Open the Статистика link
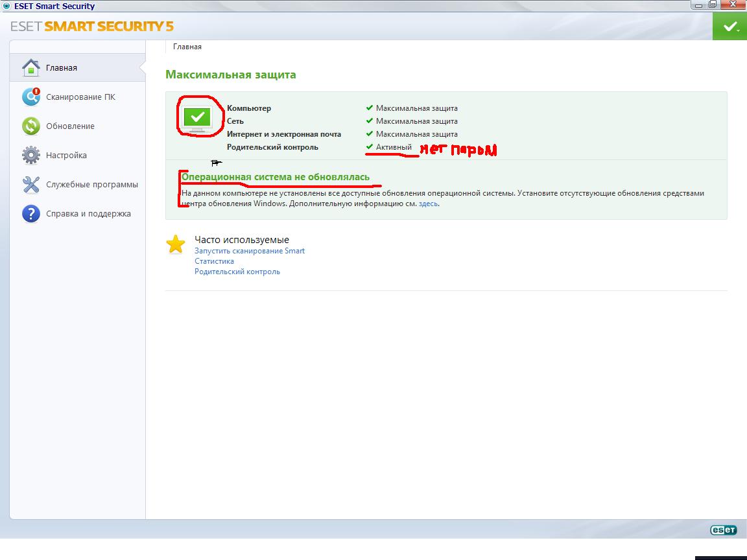 (214, 261)
